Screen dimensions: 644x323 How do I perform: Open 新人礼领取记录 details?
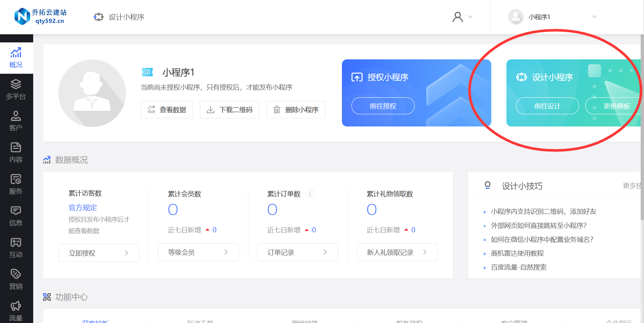pos(397,252)
